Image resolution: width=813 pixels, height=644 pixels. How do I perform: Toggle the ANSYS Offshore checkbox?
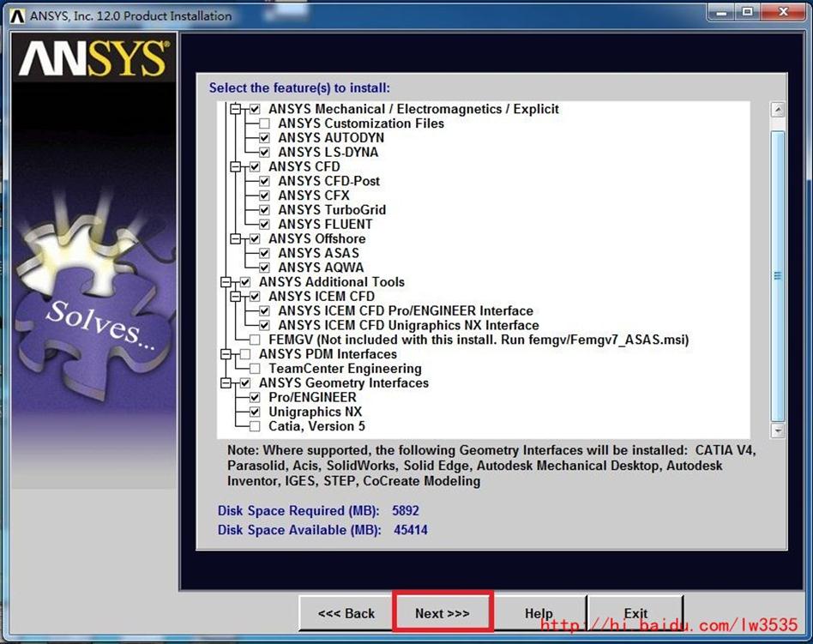[255, 238]
